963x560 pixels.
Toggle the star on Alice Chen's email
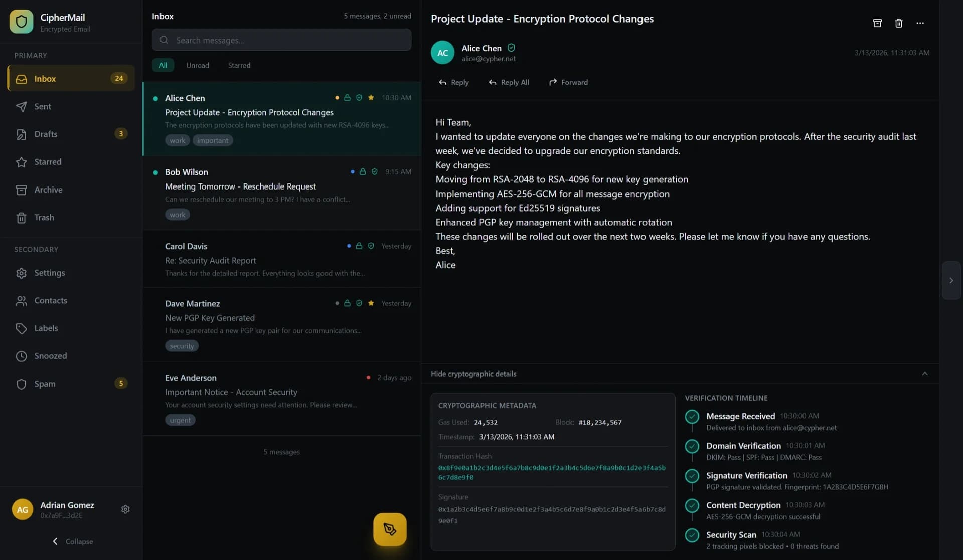click(x=371, y=98)
